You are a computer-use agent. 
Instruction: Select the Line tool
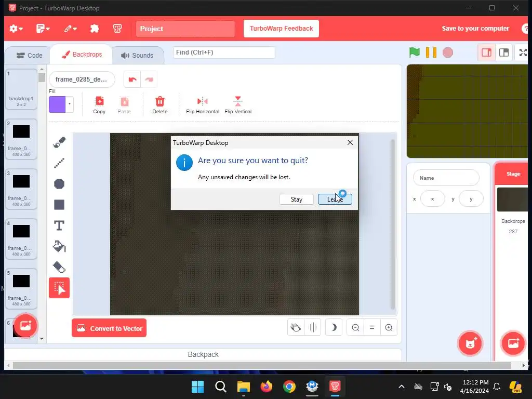59,163
